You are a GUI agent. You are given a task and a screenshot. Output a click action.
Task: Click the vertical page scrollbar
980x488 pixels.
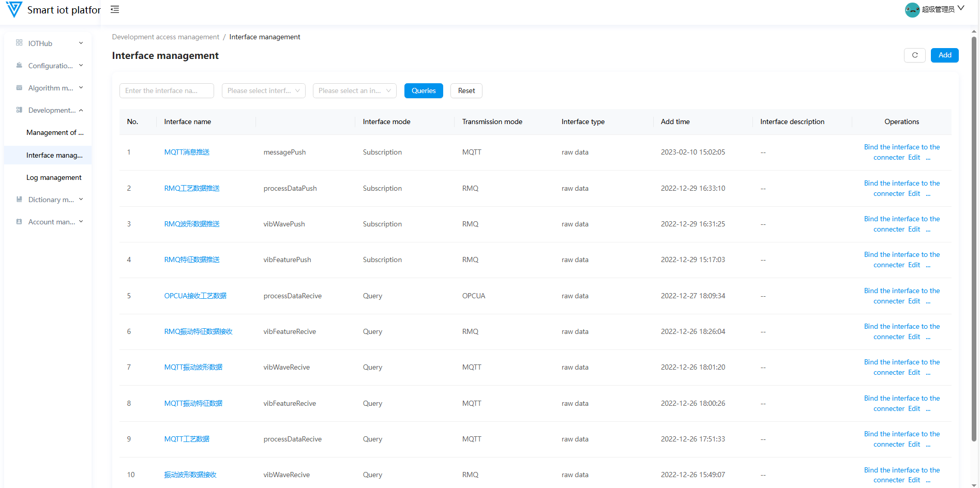(974, 239)
